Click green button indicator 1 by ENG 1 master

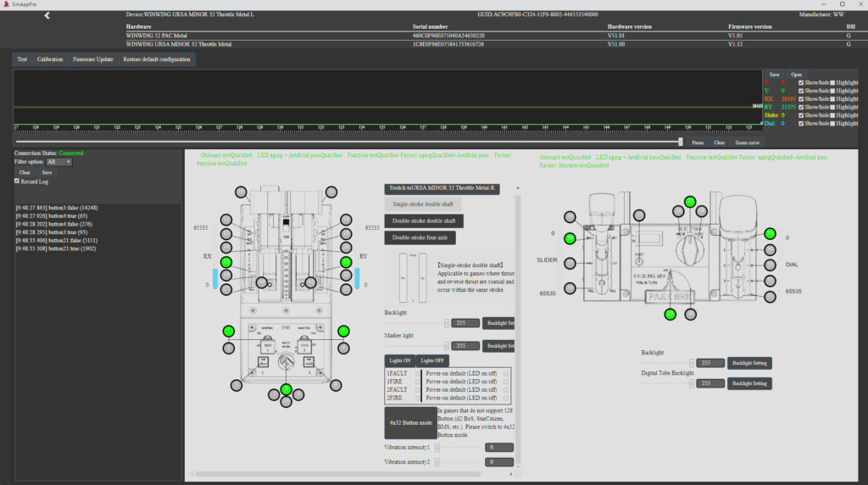point(227,331)
